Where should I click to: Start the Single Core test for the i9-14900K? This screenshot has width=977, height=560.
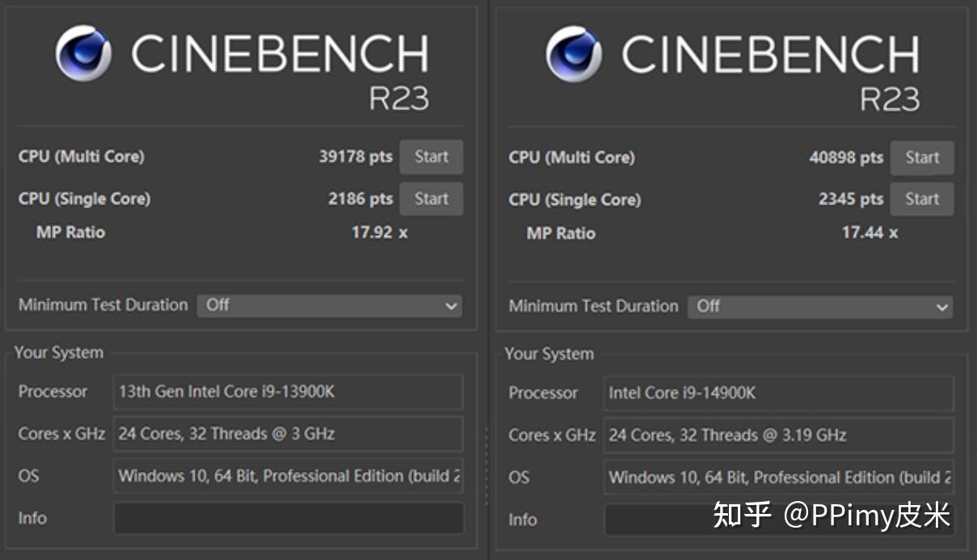pyautogui.click(x=922, y=199)
